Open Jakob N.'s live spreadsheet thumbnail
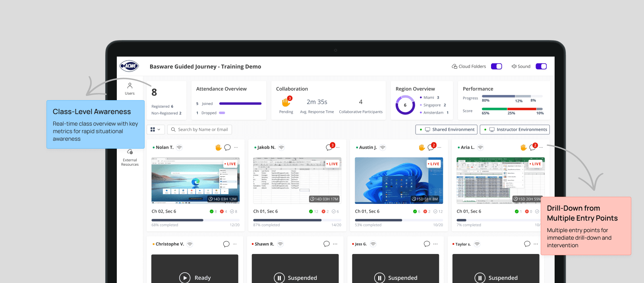This screenshot has height=283, width=644. (297, 180)
